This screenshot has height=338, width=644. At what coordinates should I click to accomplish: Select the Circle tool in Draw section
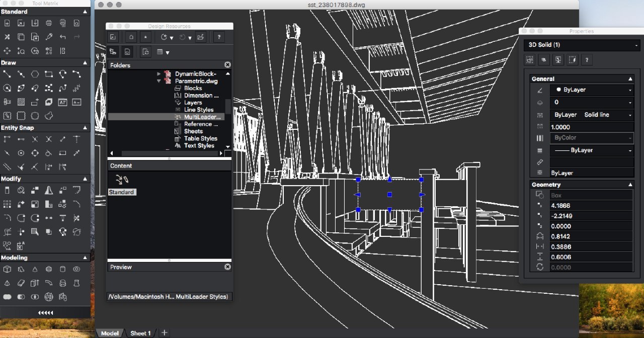[7, 88]
